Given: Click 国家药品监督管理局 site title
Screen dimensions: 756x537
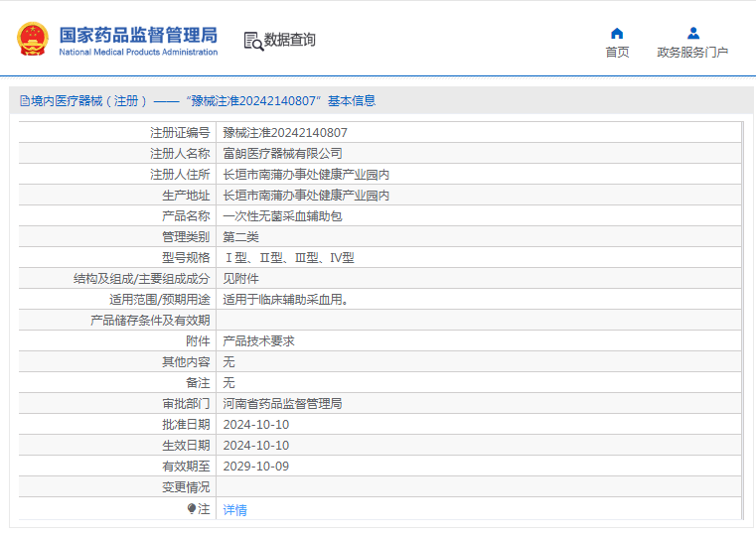Looking at the screenshot, I should tap(138, 35).
